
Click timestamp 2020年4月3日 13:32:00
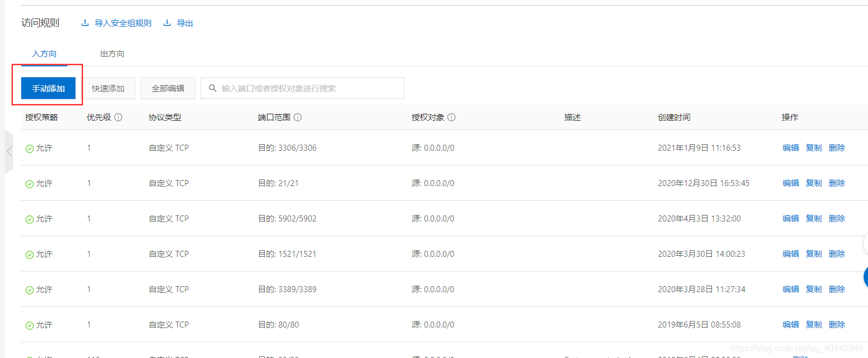point(699,218)
